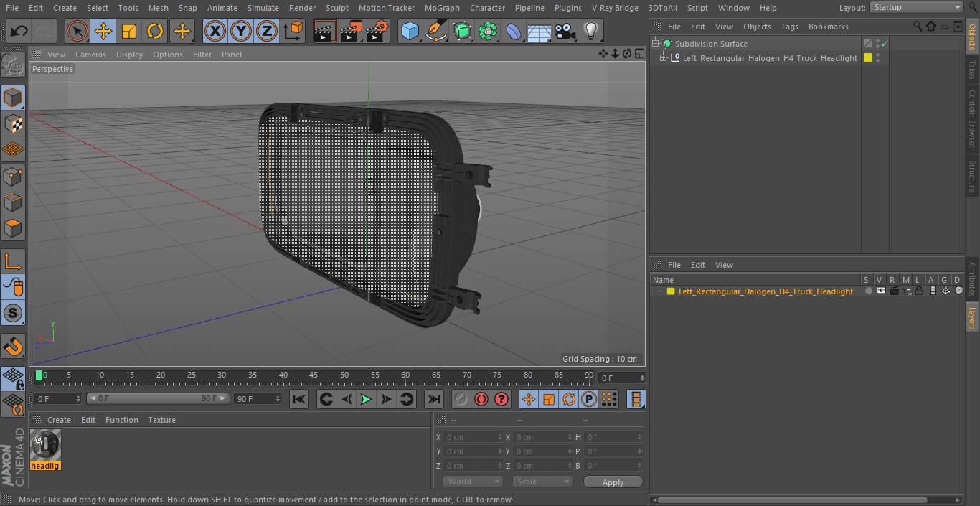This screenshot has height=506, width=980.
Task: Open material manager Texture menu
Action: 161,420
